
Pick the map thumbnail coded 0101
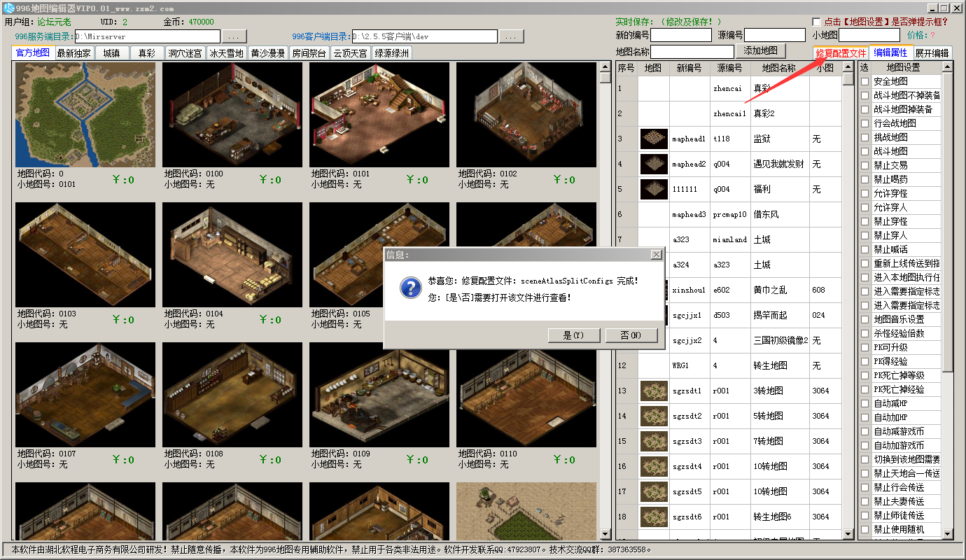(x=379, y=115)
